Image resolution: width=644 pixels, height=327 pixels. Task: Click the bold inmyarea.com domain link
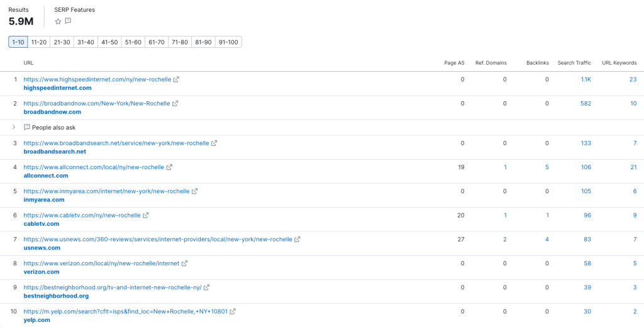[44, 199]
